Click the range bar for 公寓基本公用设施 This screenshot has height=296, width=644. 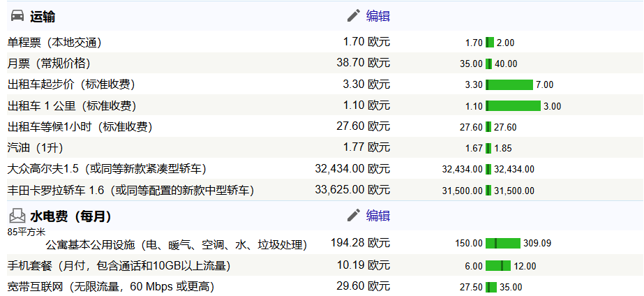coord(502,244)
